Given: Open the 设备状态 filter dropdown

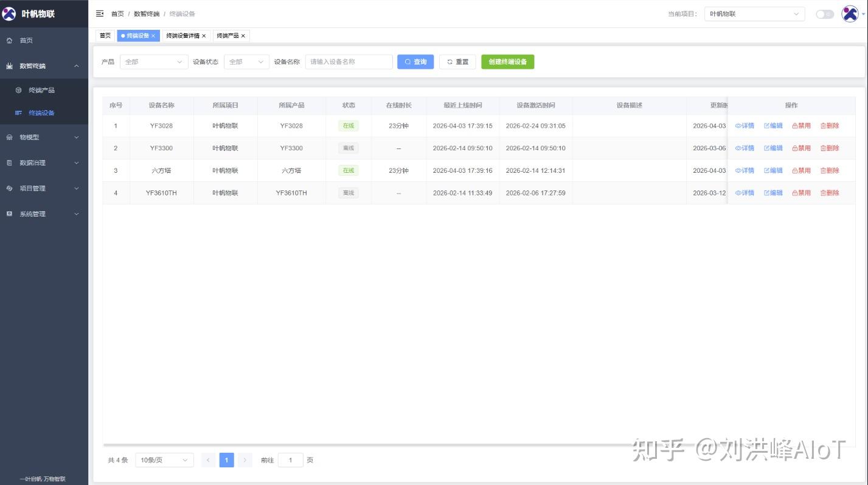Looking at the screenshot, I should [x=246, y=61].
